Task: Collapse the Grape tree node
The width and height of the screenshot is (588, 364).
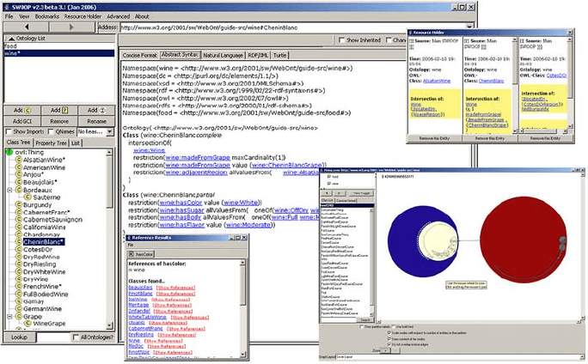Action: coord(9,317)
